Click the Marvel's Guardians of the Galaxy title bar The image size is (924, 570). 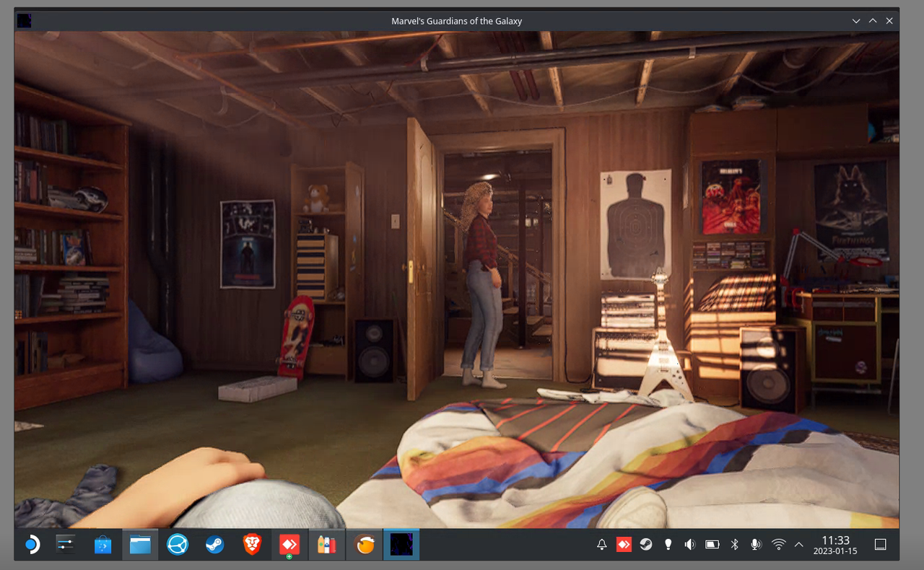[456, 21]
